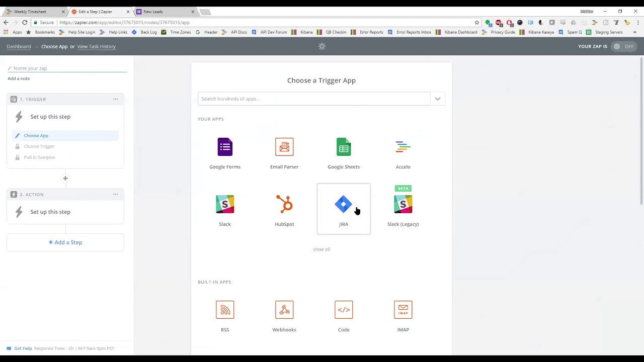Reload the browser page
This screenshot has height=362, width=644.
pyautogui.click(x=25, y=22)
